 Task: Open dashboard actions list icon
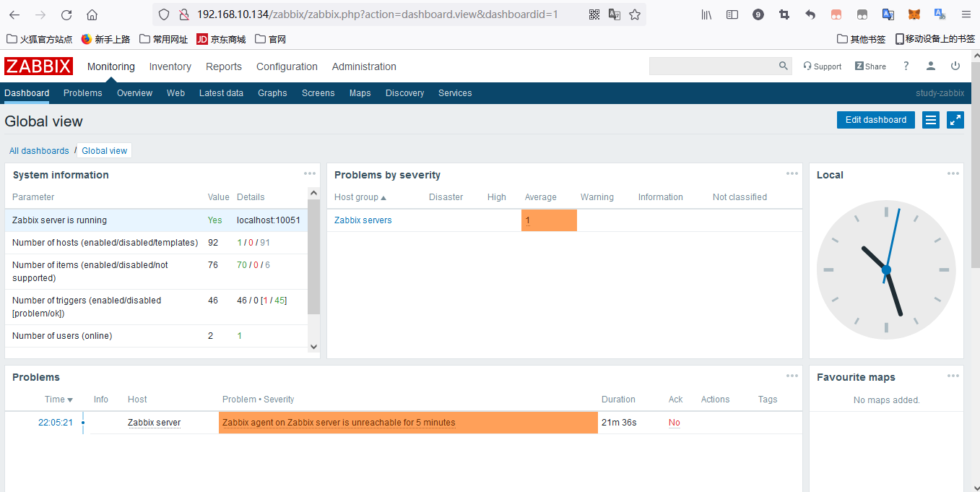tap(932, 120)
